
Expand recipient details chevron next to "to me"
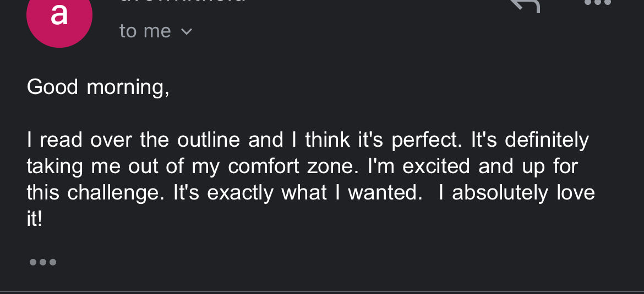click(187, 32)
